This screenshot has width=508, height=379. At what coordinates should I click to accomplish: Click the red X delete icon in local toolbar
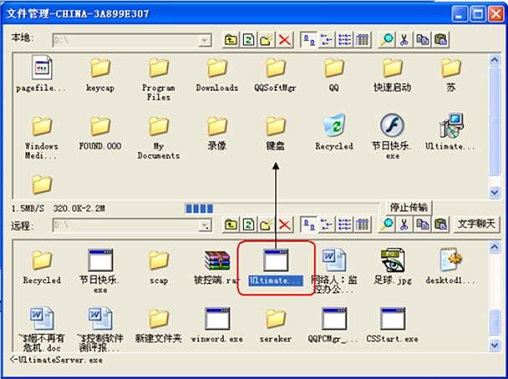(284, 40)
